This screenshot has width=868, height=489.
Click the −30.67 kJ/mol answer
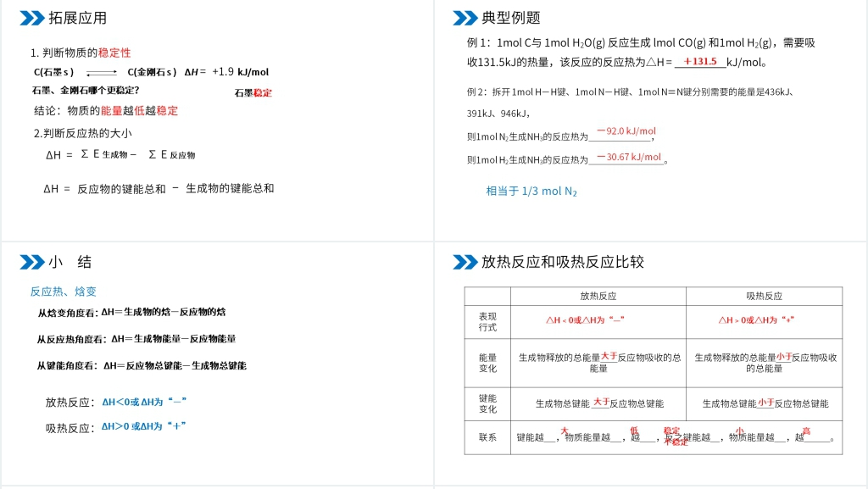click(x=628, y=157)
